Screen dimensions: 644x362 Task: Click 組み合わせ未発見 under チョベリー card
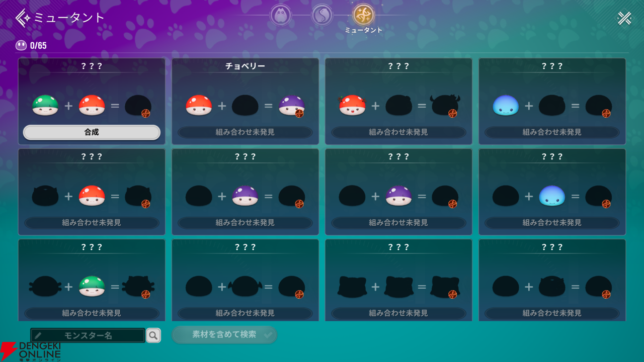tap(245, 132)
